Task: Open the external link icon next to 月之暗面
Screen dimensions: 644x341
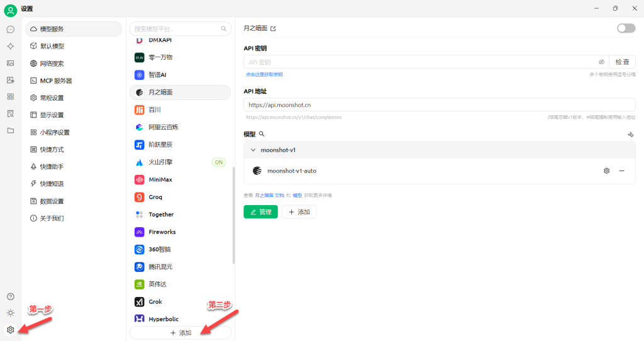Action: tap(273, 28)
